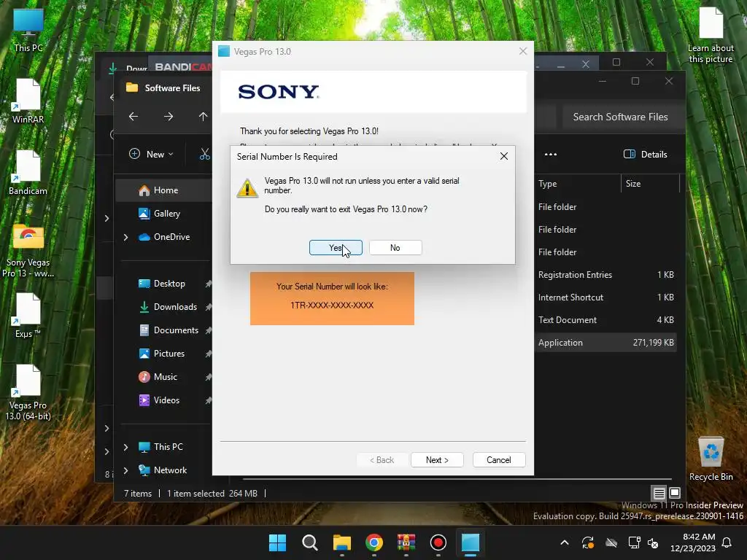Image resolution: width=747 pixels, height=560 pixels.
Task: Confirm exit with the Yes button
Action: click(x=336, y=248)
